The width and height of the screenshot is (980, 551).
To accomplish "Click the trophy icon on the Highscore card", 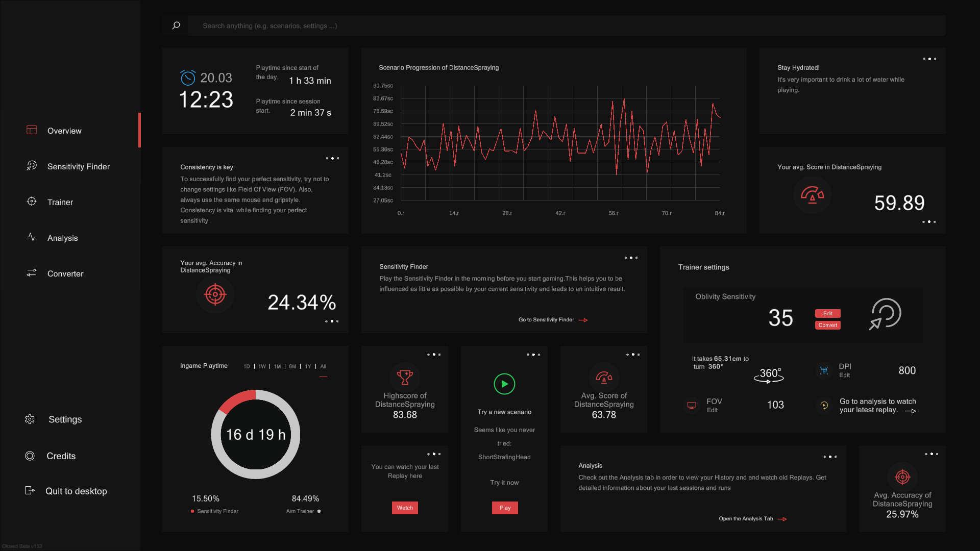I will click(x=405, y=377).
